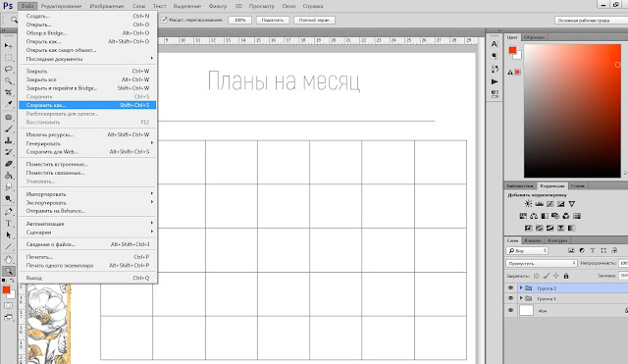This screenshot has width=628, height=364.
Task: Add Levels adjustment icon
Action: pyautogui.click(x=539, y=204)
